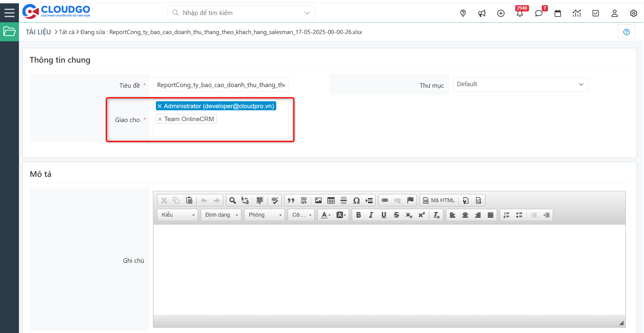Open the Kiểu style dropdown in the editor
The image size is (644, 333).
(x=177, y=215)
